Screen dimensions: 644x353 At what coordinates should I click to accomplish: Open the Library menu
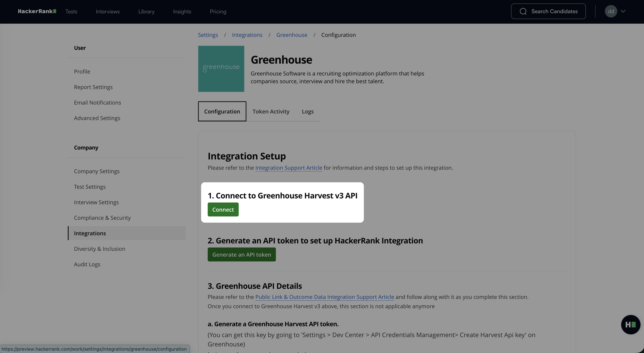[x=146, y=11]
